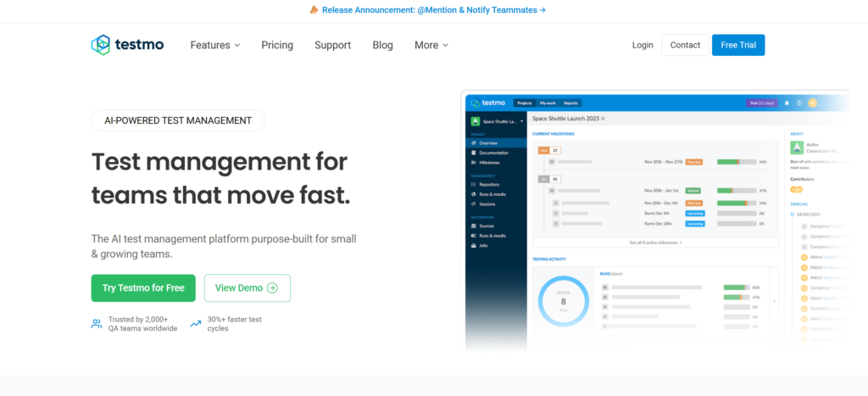Click the people icon beside Trusted by 2,000+

coord(97,324)
